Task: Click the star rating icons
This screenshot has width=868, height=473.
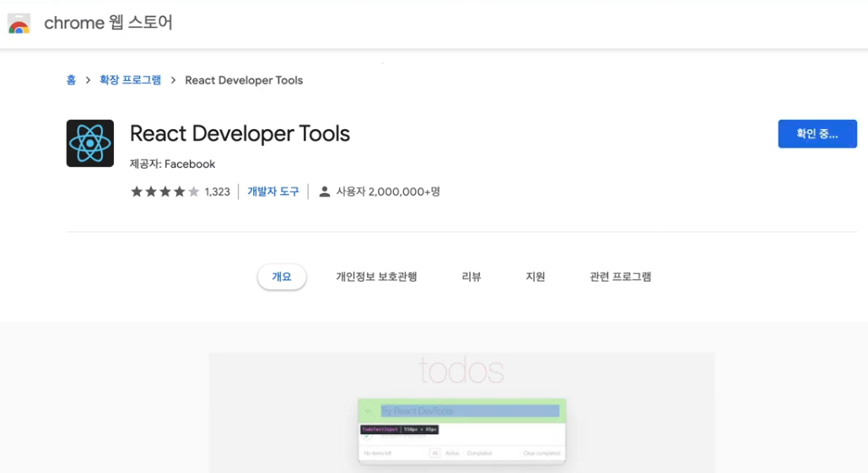Action: [x=164, y=192]
